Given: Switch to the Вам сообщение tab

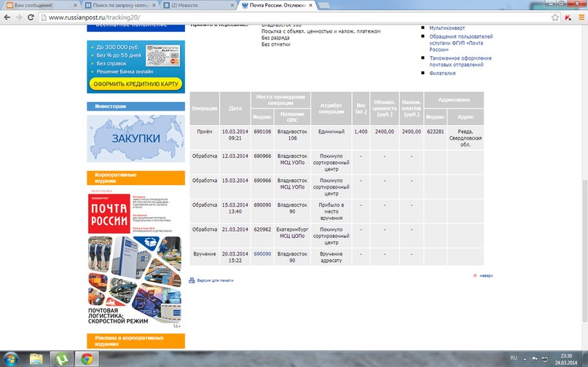Looking at the screenshot, I should click(41, 5).
